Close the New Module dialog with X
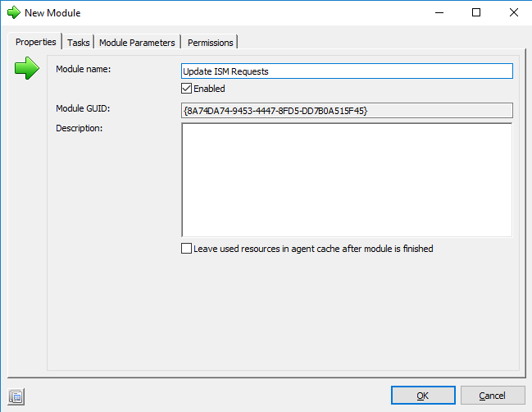This screenshot has height=412, width=532. click(514, 12)
